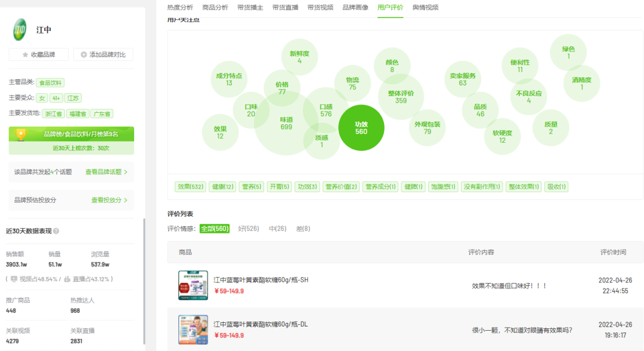Click the 收藏品牌 button
Viewport: 644px width, 351px height.
coord(39,55)
